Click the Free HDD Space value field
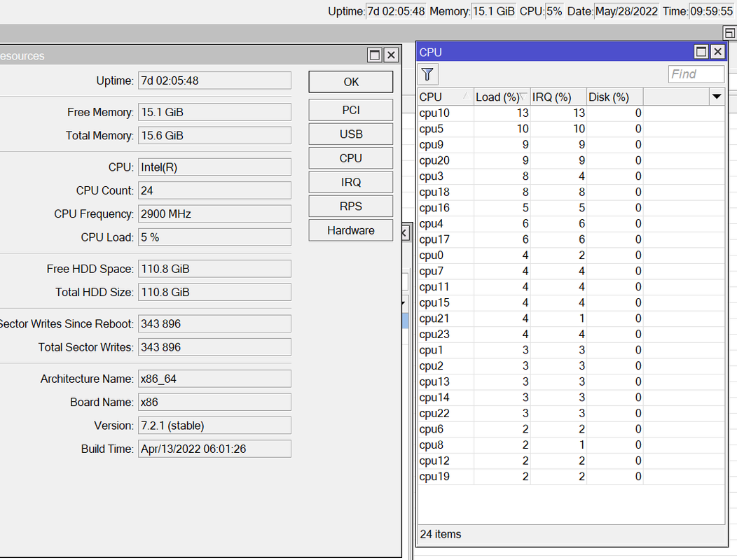Viewport: 737px width, 560px height. click(x=214, y=269)
